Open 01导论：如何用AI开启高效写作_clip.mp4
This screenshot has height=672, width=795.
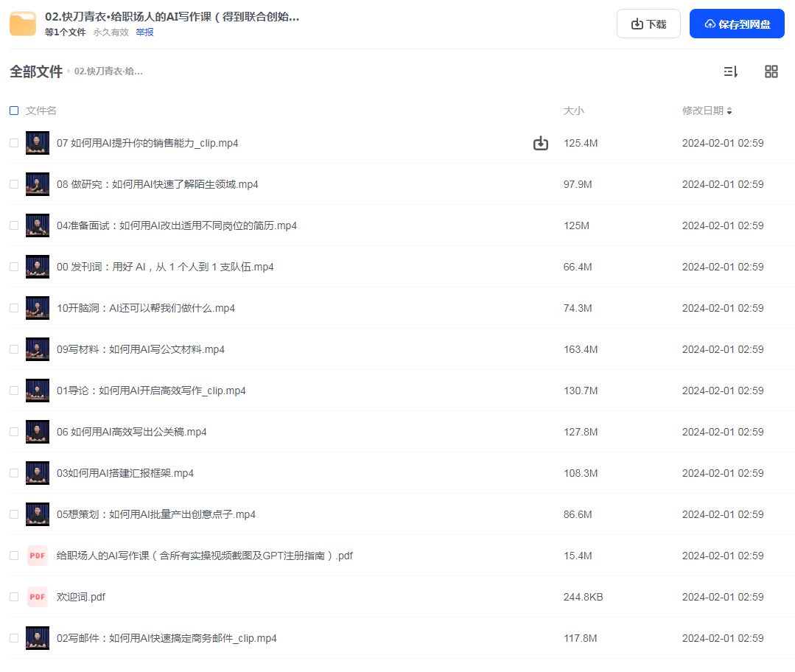click(x=151, y=391)
